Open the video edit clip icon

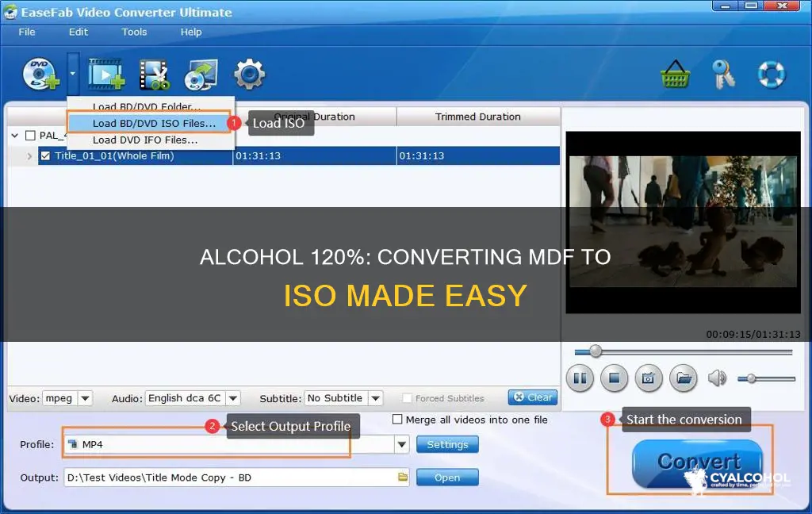tap(155, 75)
